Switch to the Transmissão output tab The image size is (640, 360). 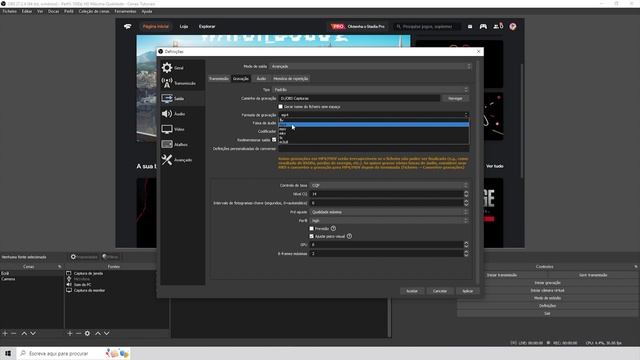click(219, 79)
